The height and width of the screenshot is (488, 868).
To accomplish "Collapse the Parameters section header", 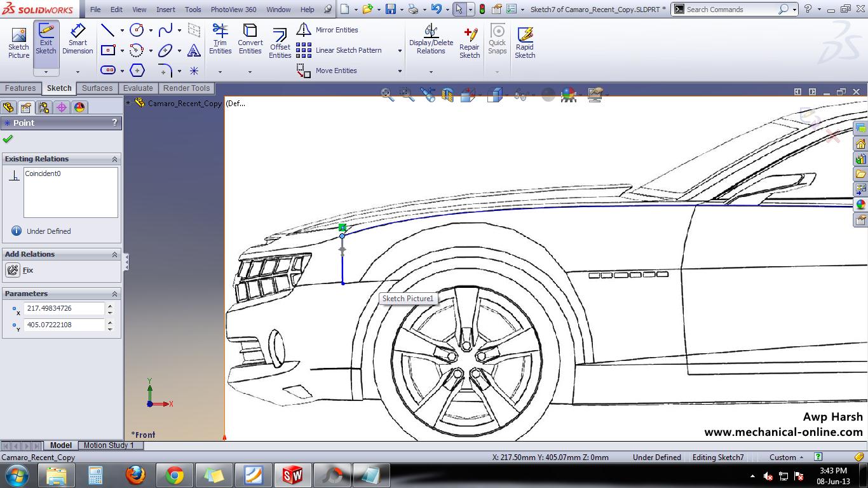I will click(x=113, y=294).
